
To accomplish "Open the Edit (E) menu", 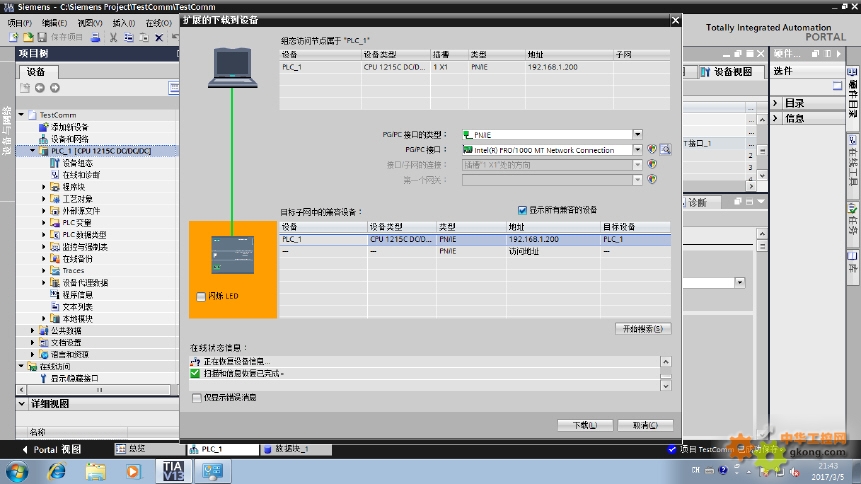I will (x=54, y=23).
